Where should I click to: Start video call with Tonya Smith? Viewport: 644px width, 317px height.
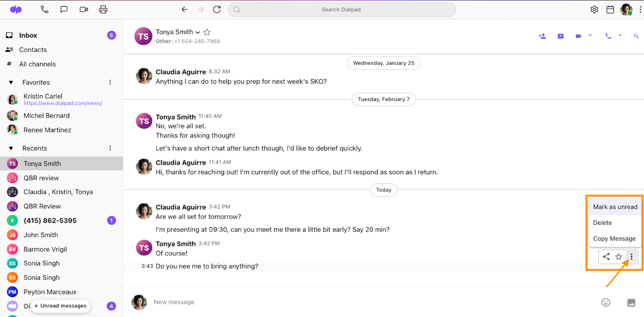[x=579, y=36]
